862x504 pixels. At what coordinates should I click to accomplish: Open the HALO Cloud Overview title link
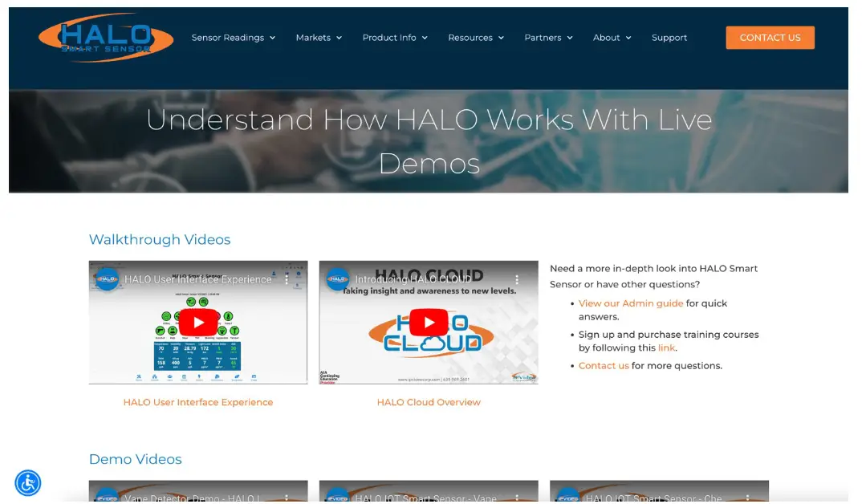428,401
